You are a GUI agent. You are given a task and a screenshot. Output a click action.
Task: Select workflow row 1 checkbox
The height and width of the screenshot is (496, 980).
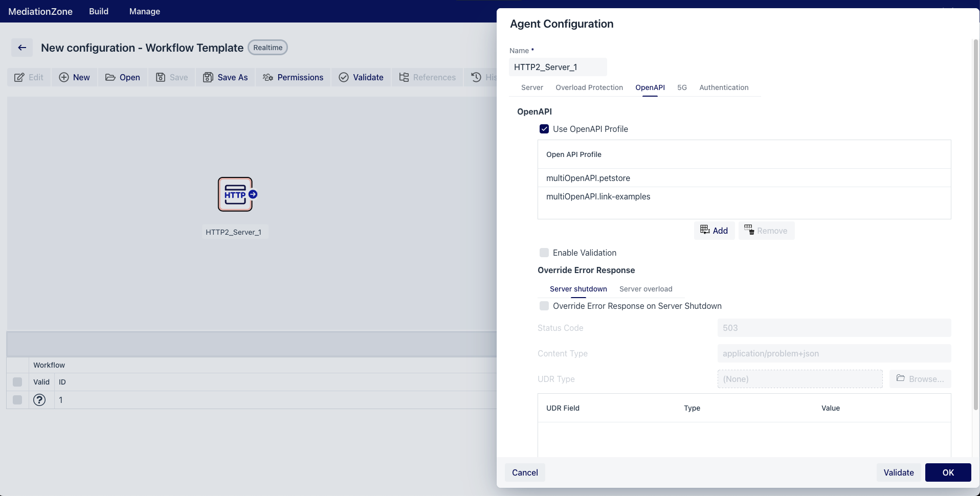pyautogui.click(x=17, y=400)
